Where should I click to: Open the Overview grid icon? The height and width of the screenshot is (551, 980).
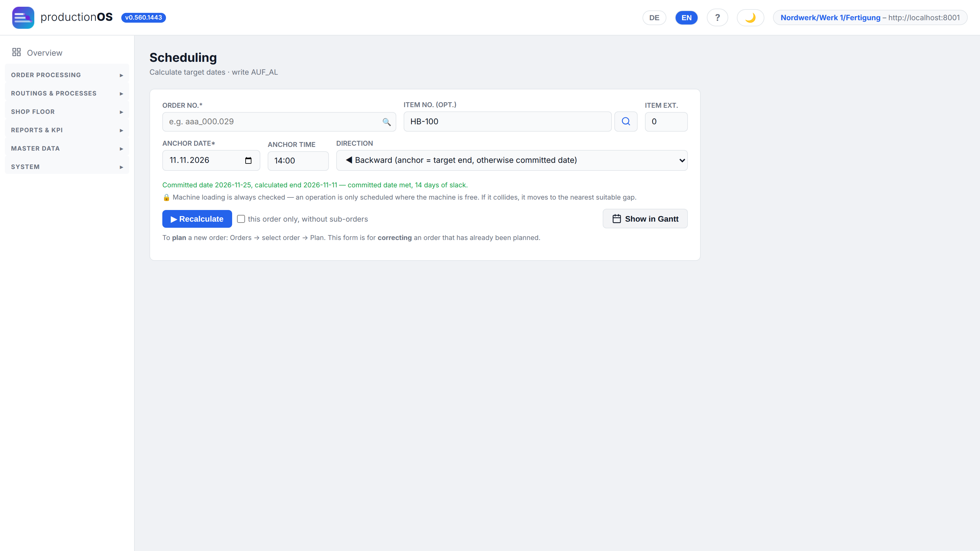tap(16, 52)
